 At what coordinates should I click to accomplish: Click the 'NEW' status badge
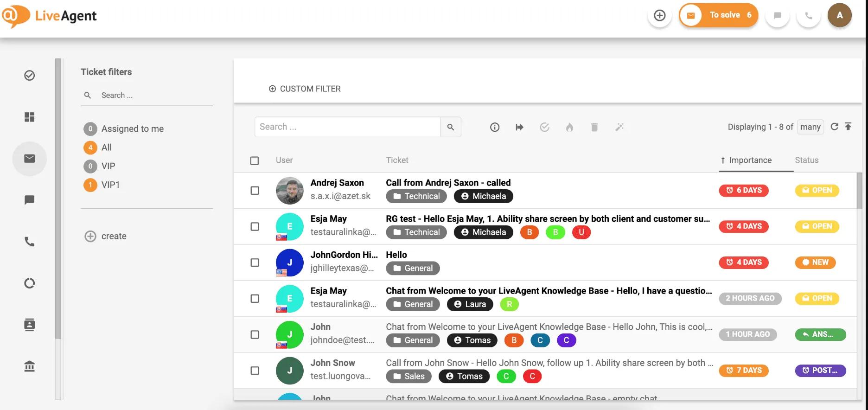coord(816,263)
